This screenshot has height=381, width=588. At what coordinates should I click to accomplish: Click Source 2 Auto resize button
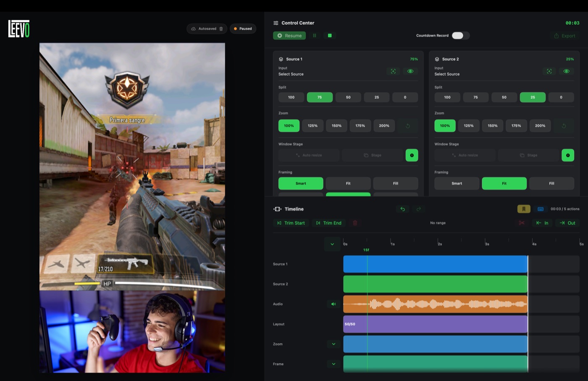[465, 155]
